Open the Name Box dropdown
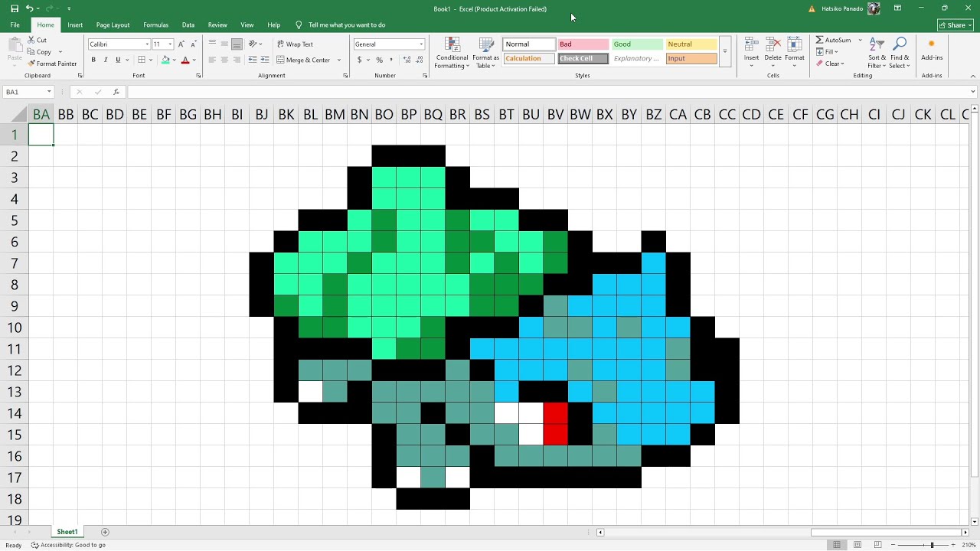Screen dimensions: 980x551 [x=49, y=92]
